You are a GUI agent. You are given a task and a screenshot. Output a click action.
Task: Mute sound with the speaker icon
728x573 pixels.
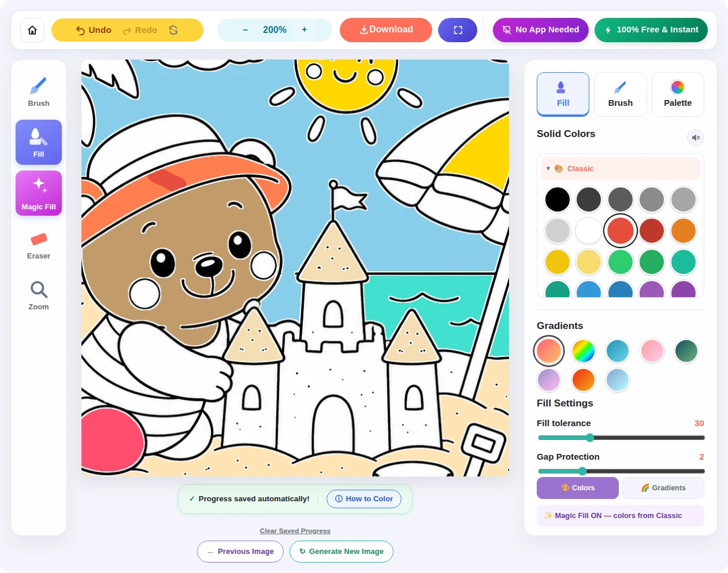coord(696,138)
